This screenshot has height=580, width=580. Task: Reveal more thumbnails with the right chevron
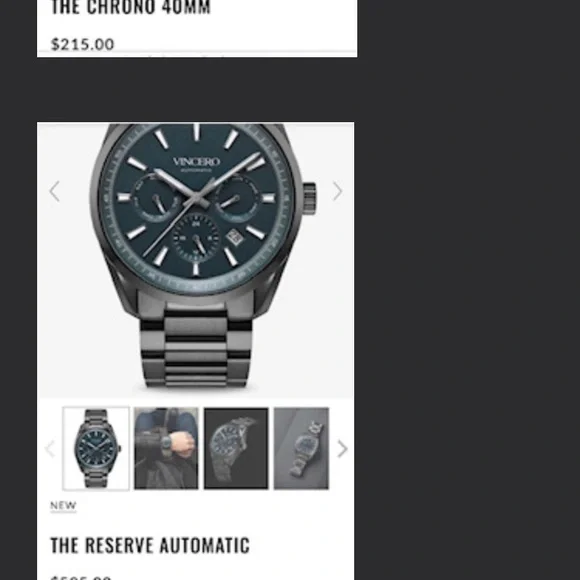(x=343, y=449)
